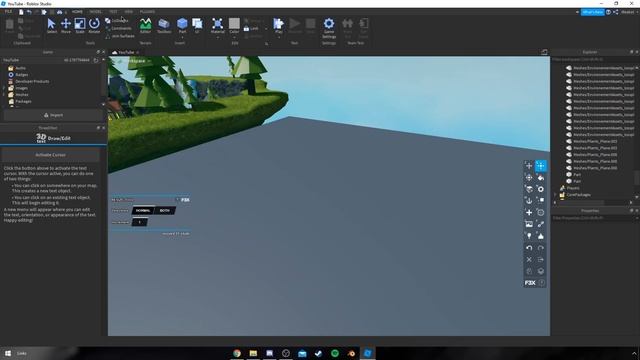Toggle Constraints option in Tools group

point(118,28)
